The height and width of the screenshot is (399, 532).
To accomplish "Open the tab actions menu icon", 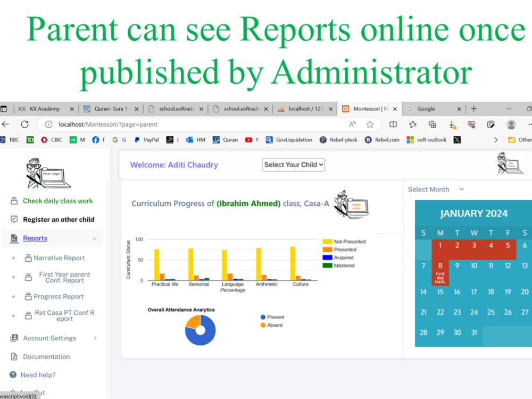I will (x=3, y=109).
